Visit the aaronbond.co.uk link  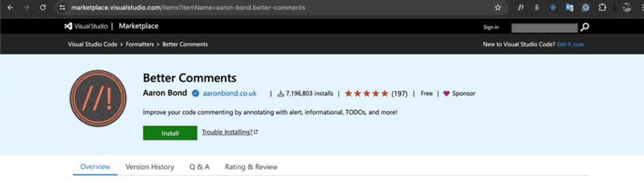[x=230, y=93]
